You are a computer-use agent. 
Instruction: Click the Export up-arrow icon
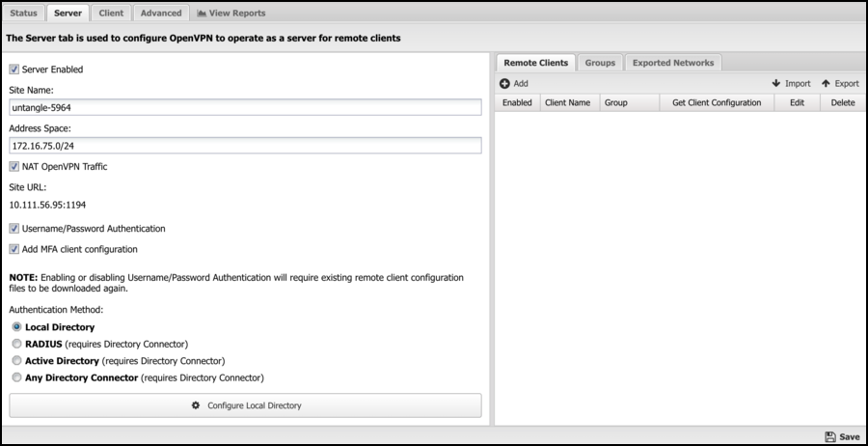826,84
